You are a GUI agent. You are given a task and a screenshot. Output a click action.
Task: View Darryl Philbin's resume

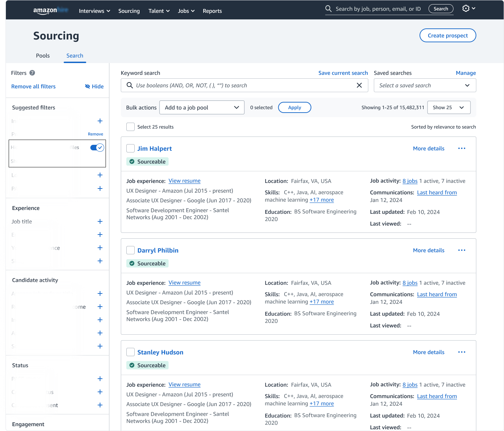coord(184,283)
